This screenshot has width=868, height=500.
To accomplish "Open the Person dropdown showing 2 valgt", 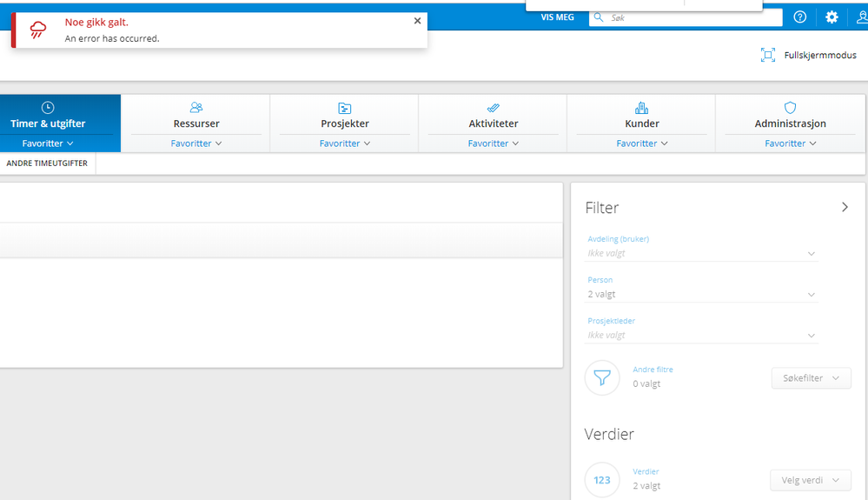I will (701, 294).
